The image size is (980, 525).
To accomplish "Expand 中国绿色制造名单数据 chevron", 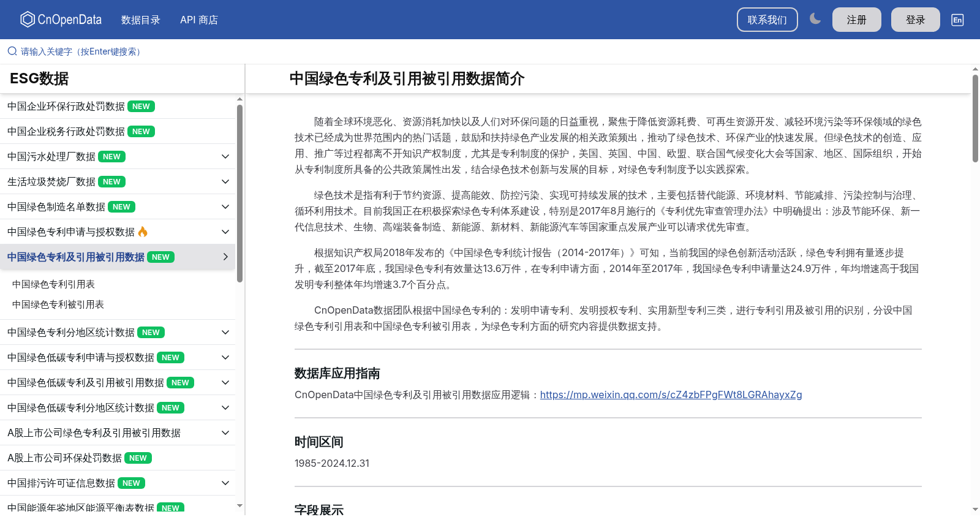I will (225, 207).
